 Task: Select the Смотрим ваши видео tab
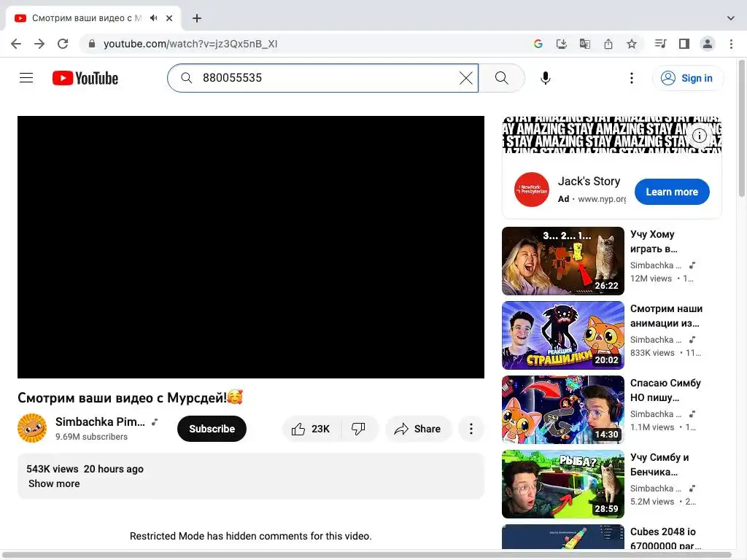(x=93, y=18)
